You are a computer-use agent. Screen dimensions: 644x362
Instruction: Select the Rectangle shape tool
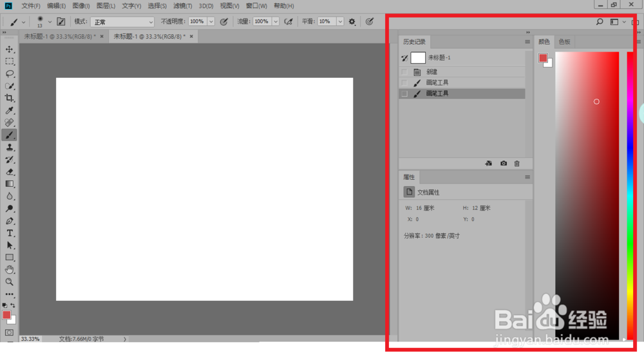click(9, 258)
